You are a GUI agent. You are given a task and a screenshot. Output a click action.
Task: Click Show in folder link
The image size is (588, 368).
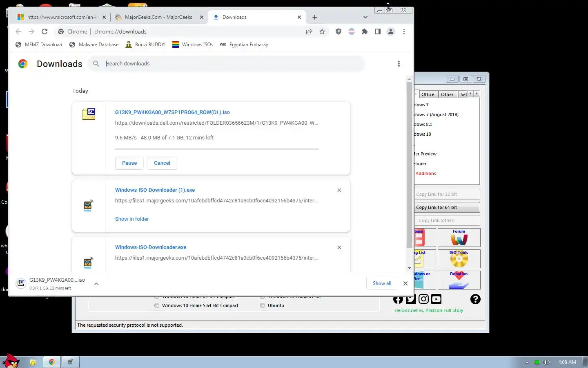point(132,219)
